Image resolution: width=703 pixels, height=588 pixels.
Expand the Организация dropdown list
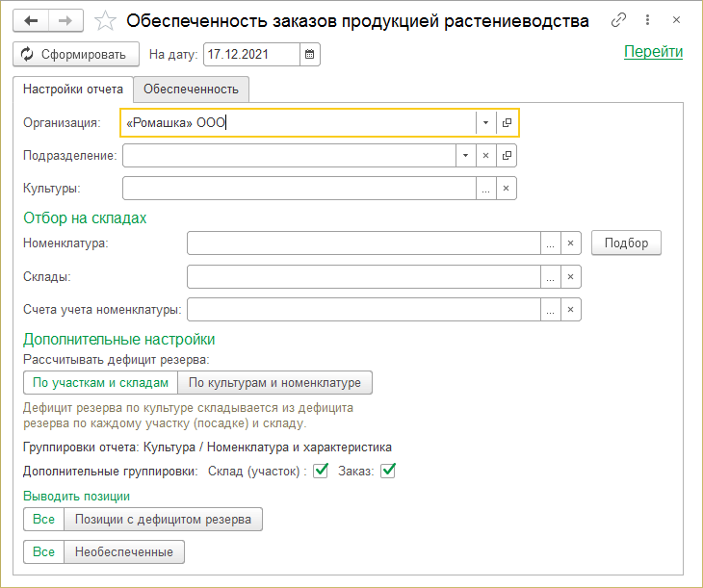485,123
